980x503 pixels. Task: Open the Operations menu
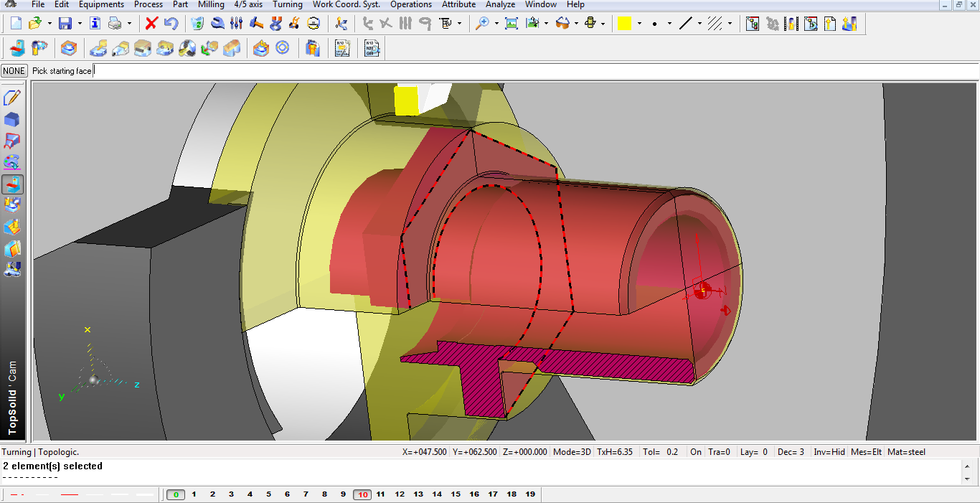(x=411, y=4)
